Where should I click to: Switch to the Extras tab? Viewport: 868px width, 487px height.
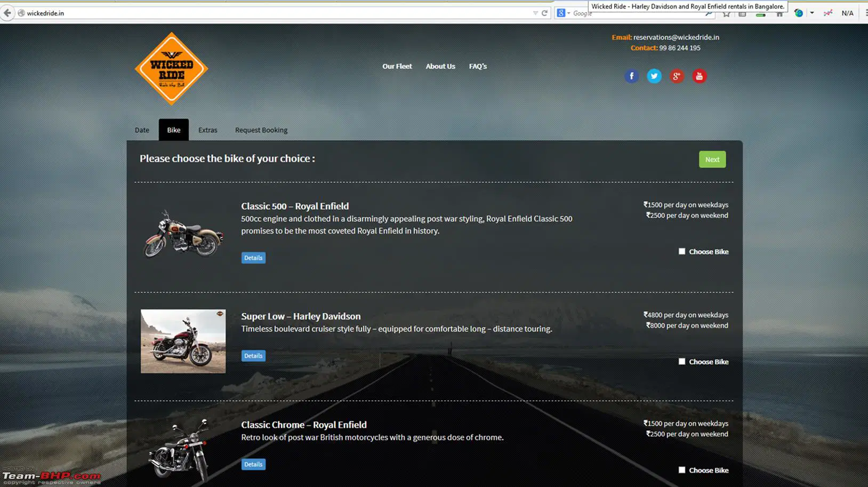pyautogui.click(x=207, y=130)
